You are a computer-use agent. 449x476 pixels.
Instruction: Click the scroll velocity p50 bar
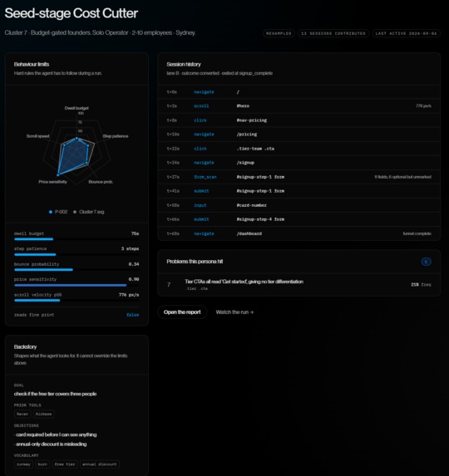point(76,300)
